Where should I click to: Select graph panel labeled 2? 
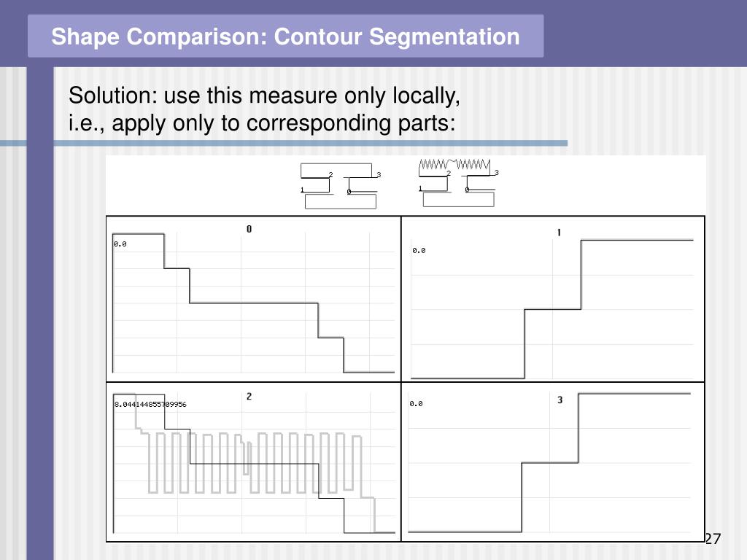pos(253,462)
